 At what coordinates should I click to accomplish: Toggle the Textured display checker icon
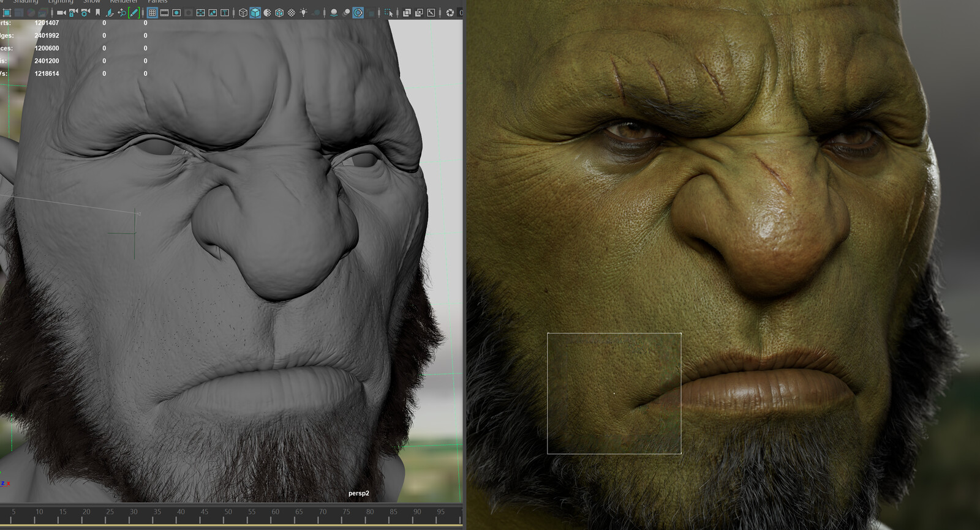click(x=292, y=12)
